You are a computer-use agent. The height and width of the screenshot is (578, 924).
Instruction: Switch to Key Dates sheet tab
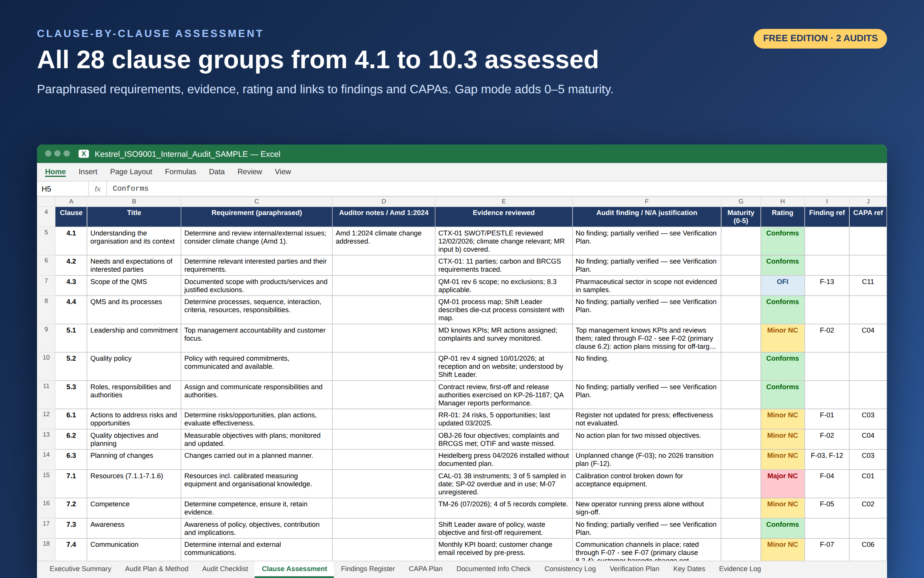689,569
